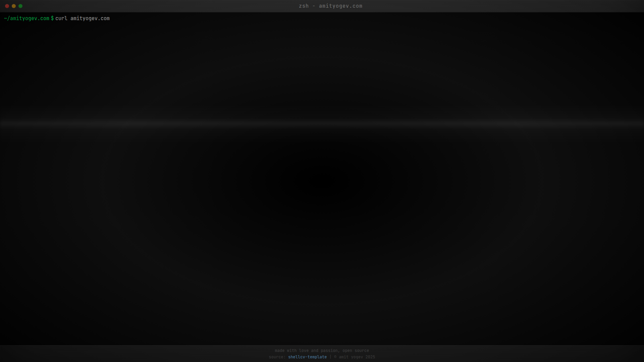The height and width of the screenshot is (362, 644).
Task: Click the '~/amityogev.com' prompt path
Action: coord(26,18)
